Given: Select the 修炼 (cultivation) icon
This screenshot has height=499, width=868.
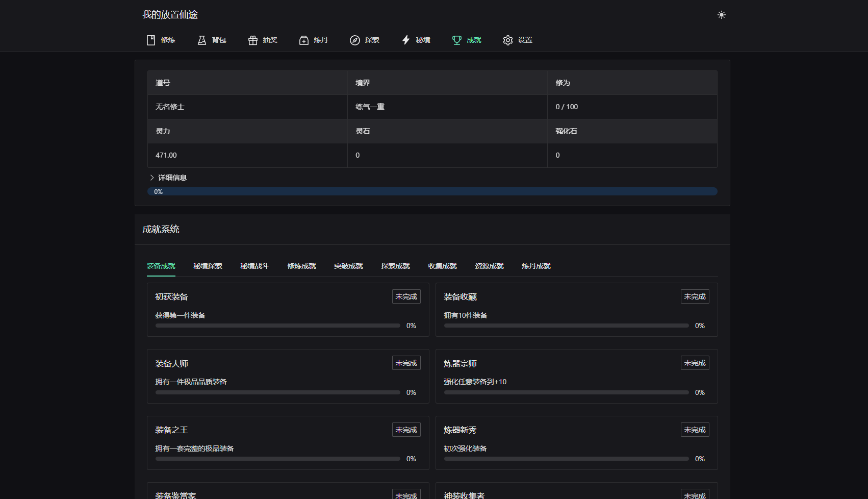Looking at the screenshot, I should pyautogui.click(x=150, y=40).
